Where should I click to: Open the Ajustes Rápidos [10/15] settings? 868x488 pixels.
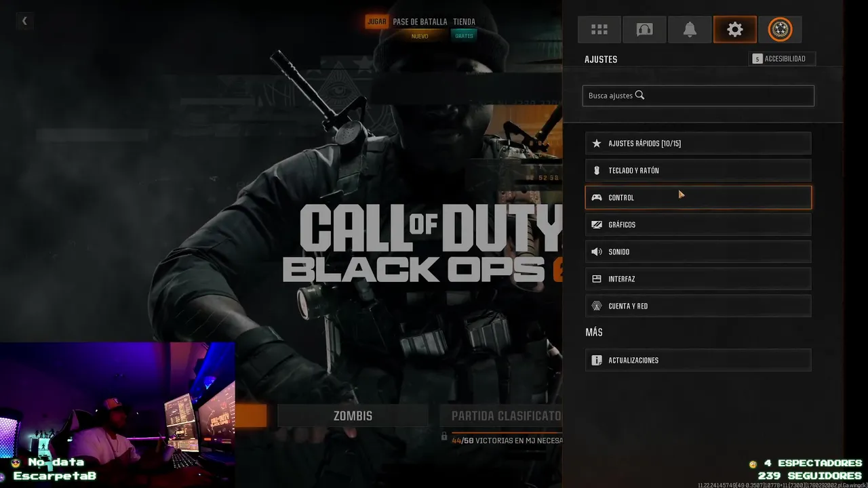(x=698, y=144)
